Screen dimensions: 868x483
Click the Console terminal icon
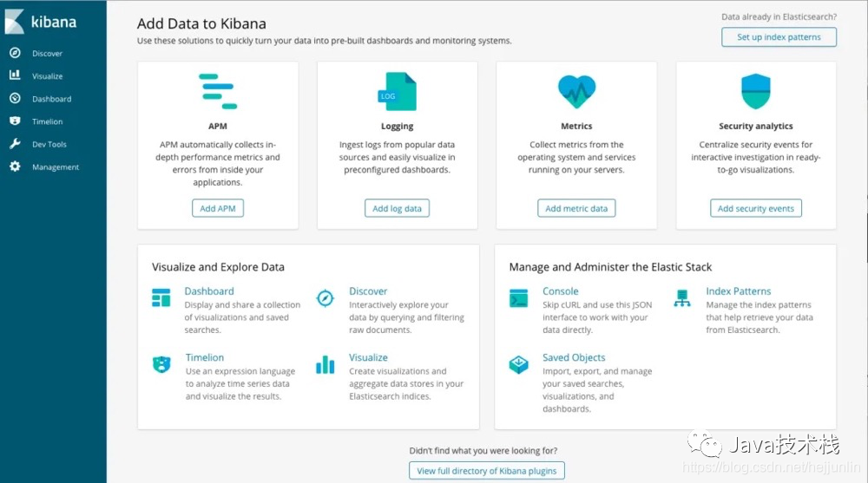pos(519,298)
